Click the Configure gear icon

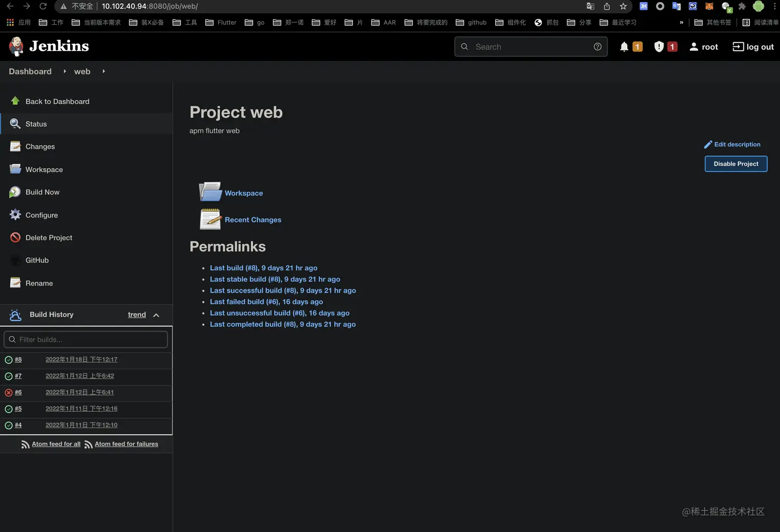(x=15, y=215)
